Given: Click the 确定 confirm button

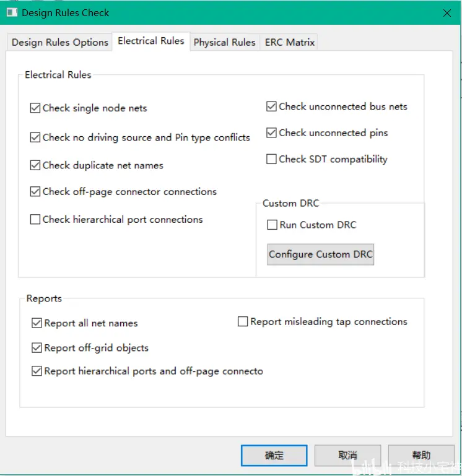Looking at the screenshot, I should click(x=274, y=456).
